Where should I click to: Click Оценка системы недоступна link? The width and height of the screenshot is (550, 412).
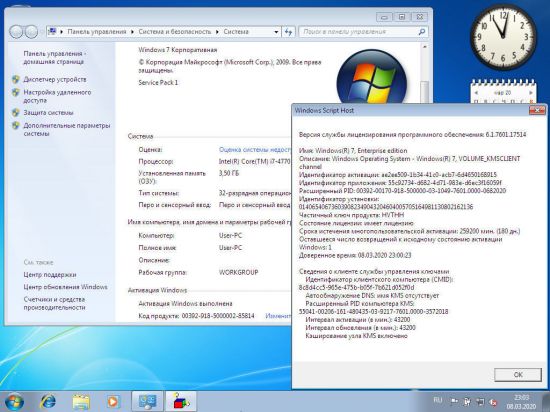[255, 150]
